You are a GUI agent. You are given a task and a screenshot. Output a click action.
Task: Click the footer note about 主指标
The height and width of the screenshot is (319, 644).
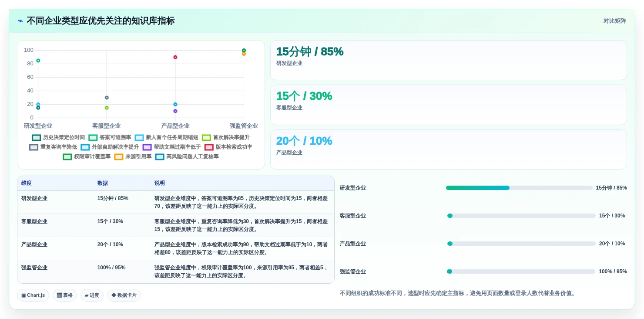[x=459, y=293]
